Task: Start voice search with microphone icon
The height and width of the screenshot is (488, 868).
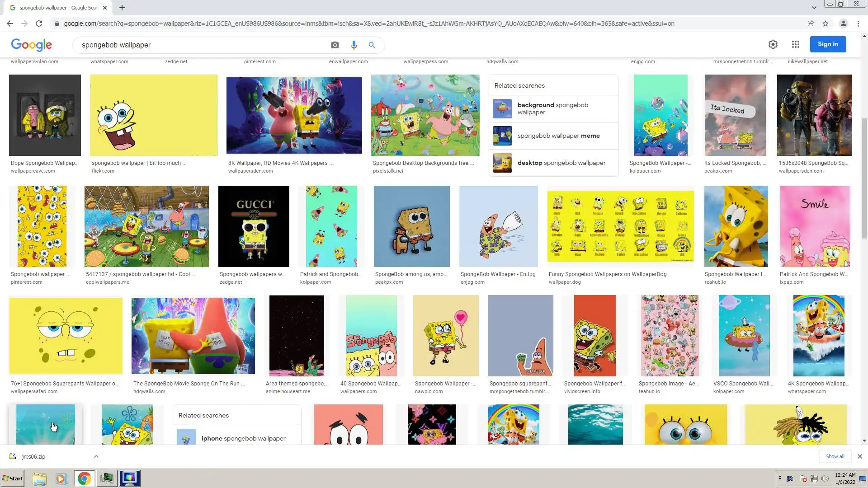Action: tap(354, 45)
